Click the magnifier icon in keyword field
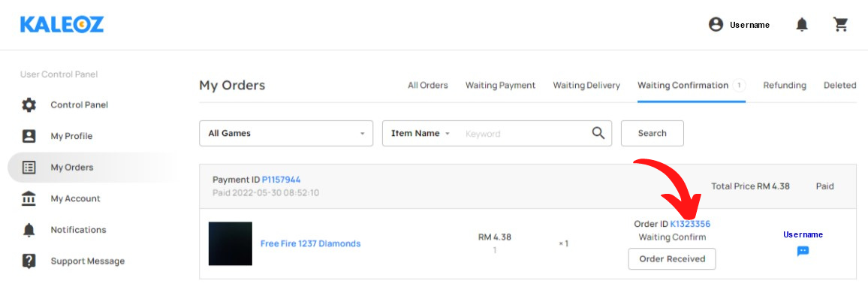Screen dimensions: 868x287 click(x=598, y=133)
